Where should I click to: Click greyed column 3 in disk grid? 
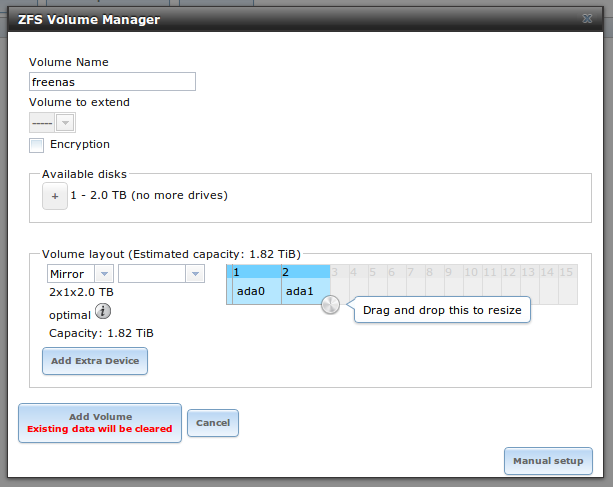pyautogui.click(x=340, y=272)
